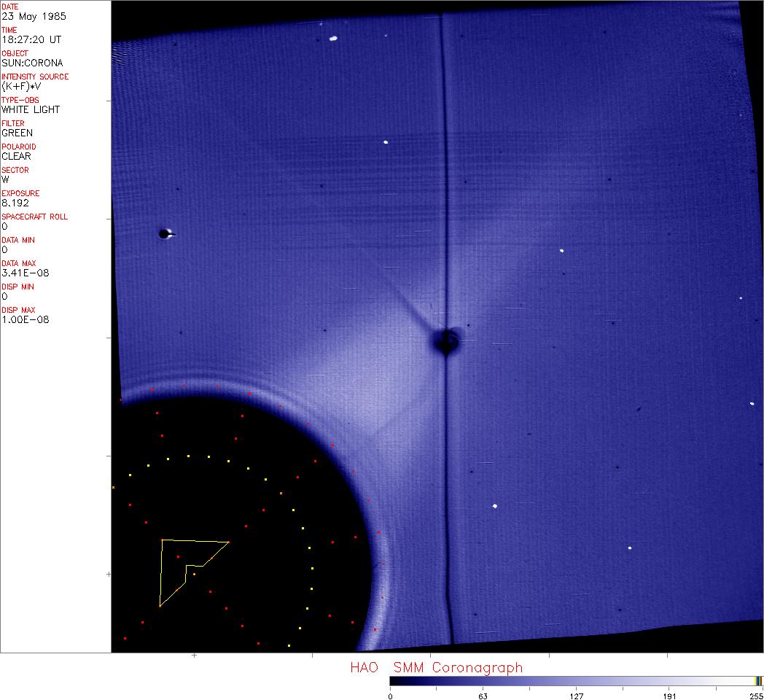The width and height of the screenshot is (764, 700).
Task: Click the "HAO SMM Coronagraph" title text
Action: tap(436, 667)
